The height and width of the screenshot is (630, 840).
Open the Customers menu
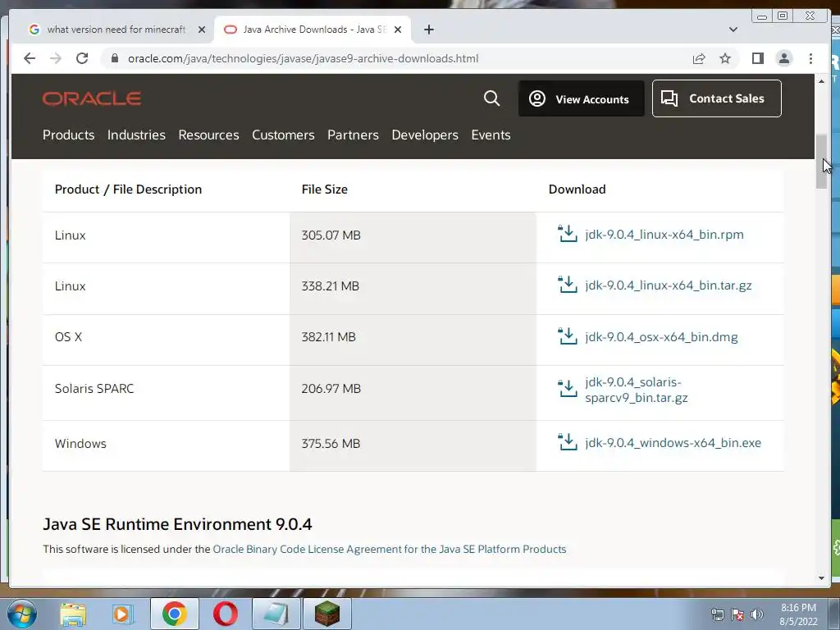pyautogui.click(x=283, y=135)
